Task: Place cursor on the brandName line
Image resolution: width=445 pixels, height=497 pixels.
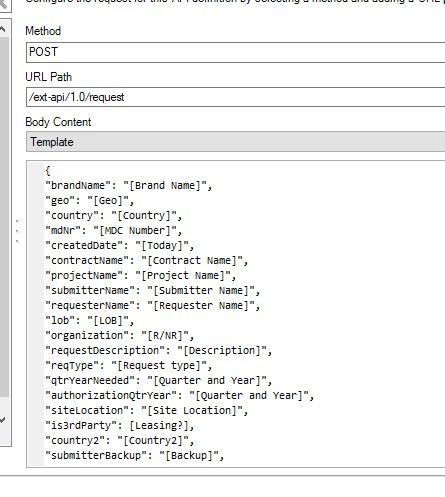Action: point(128,186)
